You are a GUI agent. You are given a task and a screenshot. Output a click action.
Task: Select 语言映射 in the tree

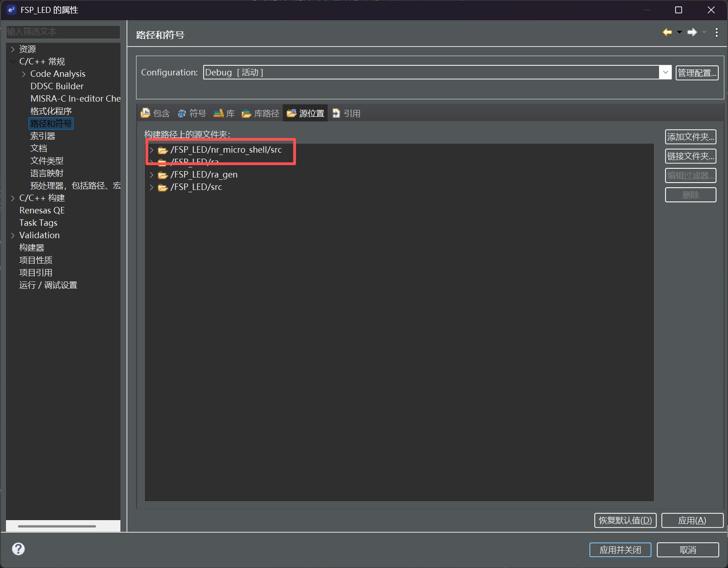pyautogui.click(x=47, y=173)
